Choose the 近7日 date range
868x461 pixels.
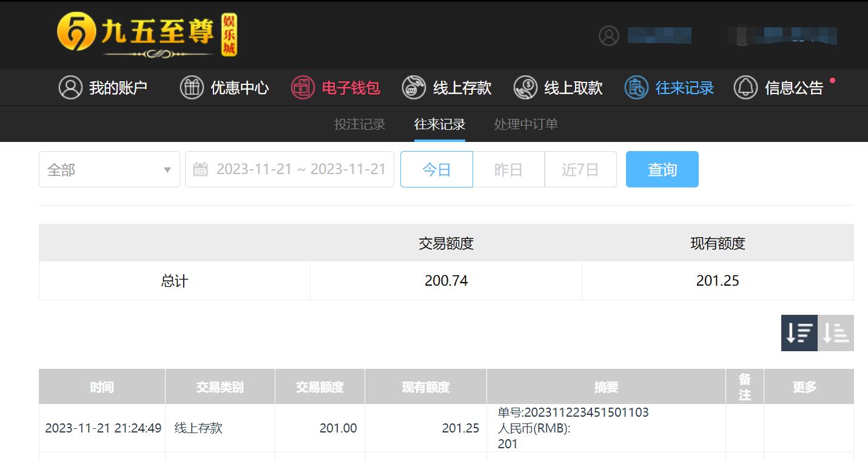point(580,169)
